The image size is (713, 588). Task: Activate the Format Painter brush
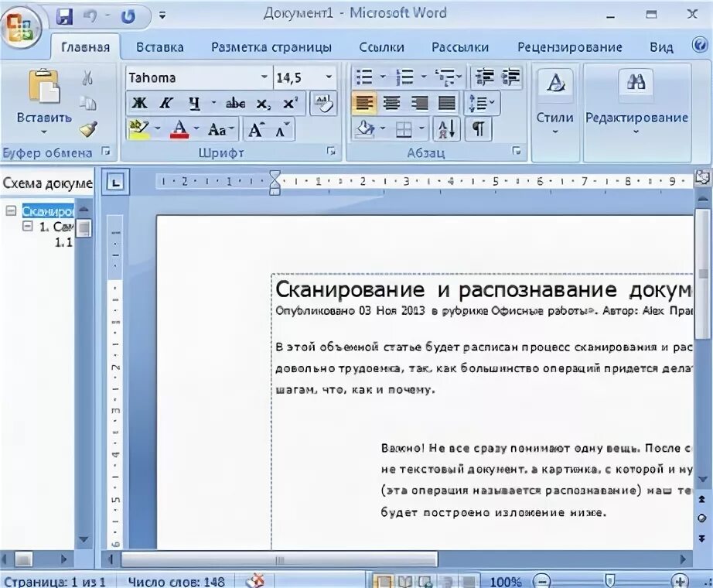(x=87, y=129)
